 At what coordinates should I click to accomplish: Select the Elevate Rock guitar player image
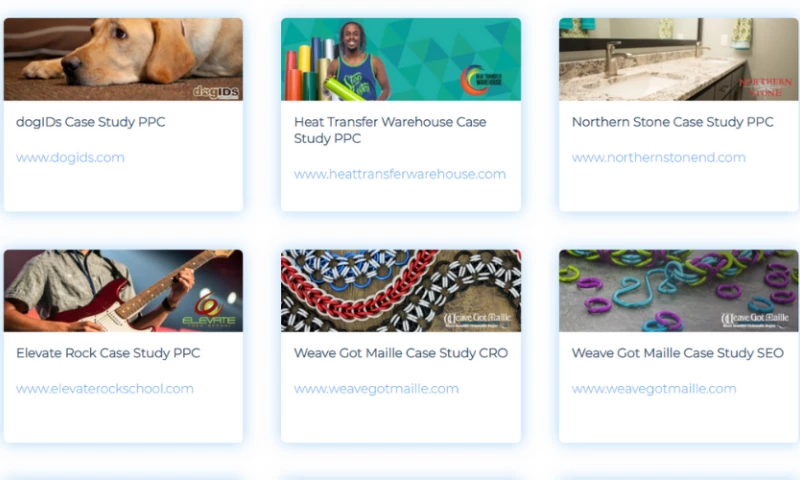coord(123,291)
